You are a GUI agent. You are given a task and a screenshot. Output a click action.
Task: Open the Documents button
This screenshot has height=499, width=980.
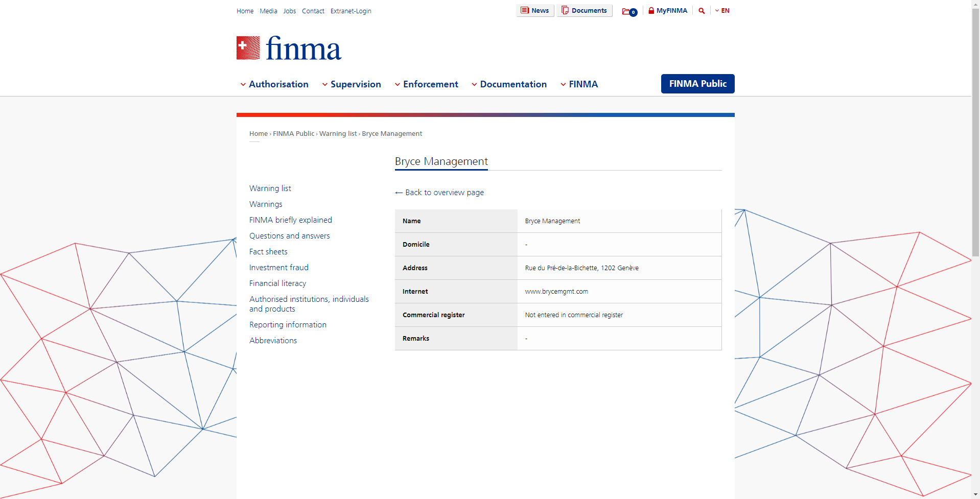tap(584, 11)
